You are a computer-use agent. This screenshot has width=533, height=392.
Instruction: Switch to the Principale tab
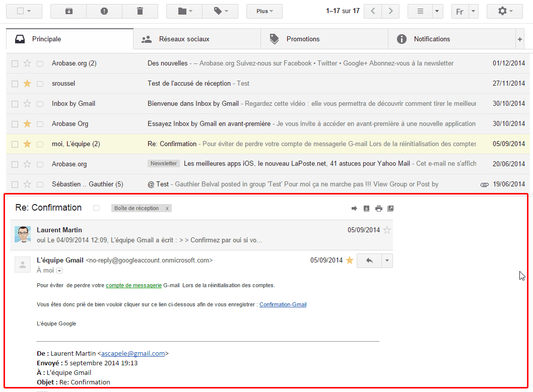click(x=70, y=39)
